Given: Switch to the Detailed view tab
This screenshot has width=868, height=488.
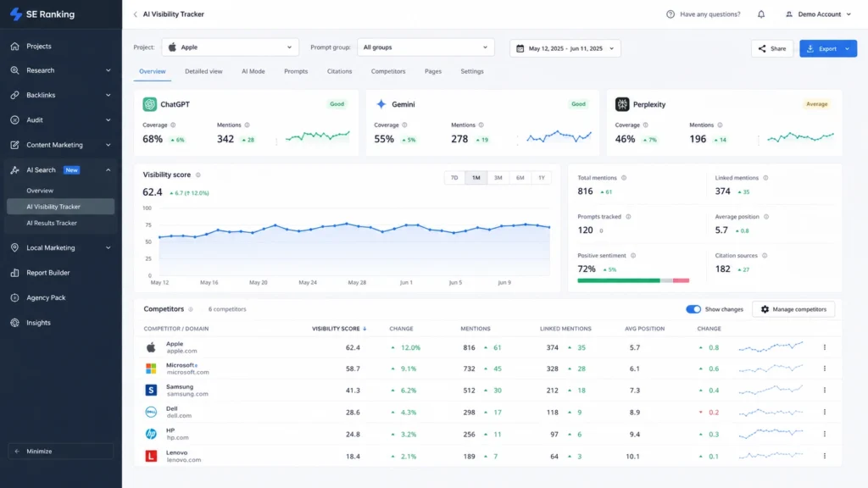Looking at the screenshot, I should pyautogui.click(x=203, y=71).
